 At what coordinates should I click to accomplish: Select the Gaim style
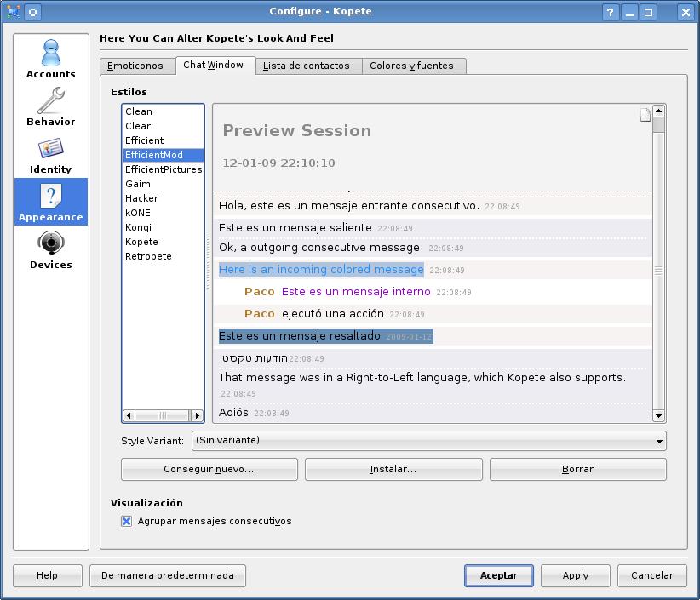coord(163,184)
